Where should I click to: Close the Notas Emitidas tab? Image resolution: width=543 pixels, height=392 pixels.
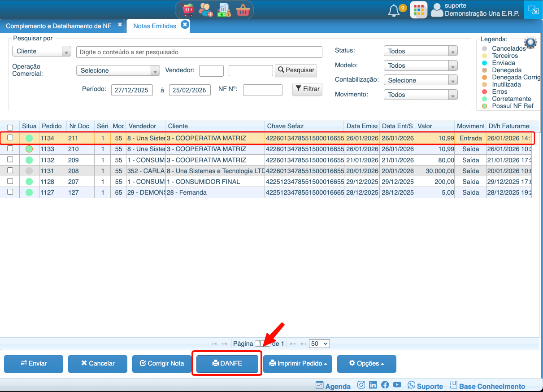(185, 25)
